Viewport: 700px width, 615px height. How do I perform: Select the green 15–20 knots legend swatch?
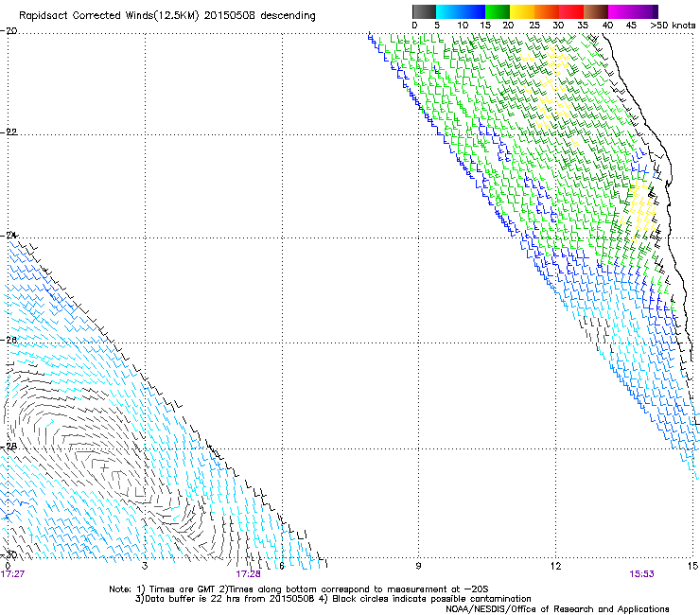pos(498,11)
